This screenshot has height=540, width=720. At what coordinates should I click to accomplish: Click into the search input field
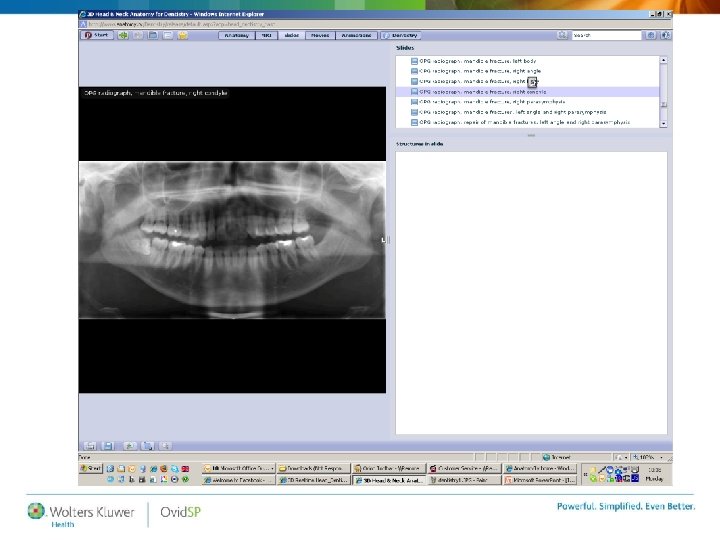[606, 35]
